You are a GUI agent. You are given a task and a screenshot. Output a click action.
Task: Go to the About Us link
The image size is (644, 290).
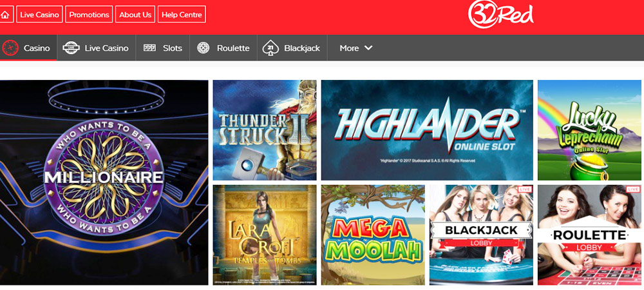coord(135,15)
